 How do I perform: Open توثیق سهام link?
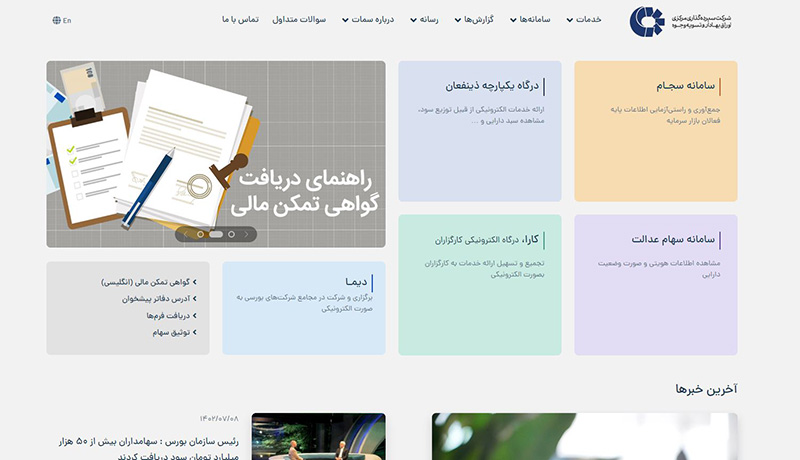(171, 333)
